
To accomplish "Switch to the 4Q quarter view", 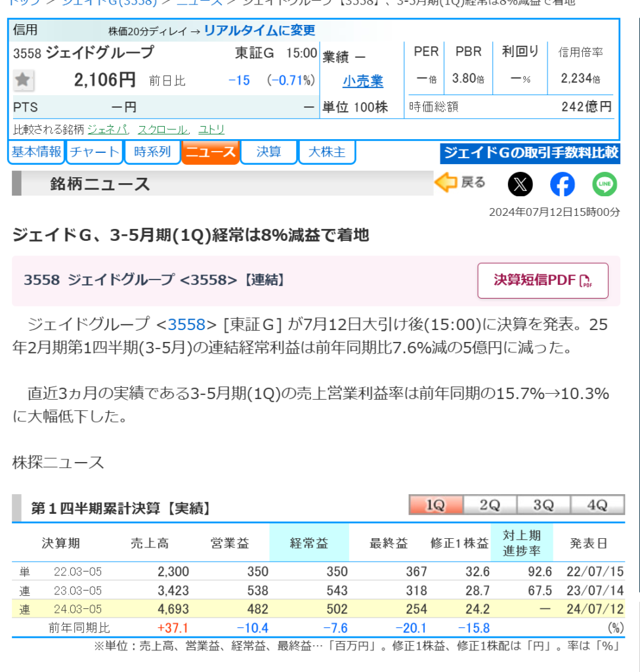I will pyautogui.click(x=597, y=505).
